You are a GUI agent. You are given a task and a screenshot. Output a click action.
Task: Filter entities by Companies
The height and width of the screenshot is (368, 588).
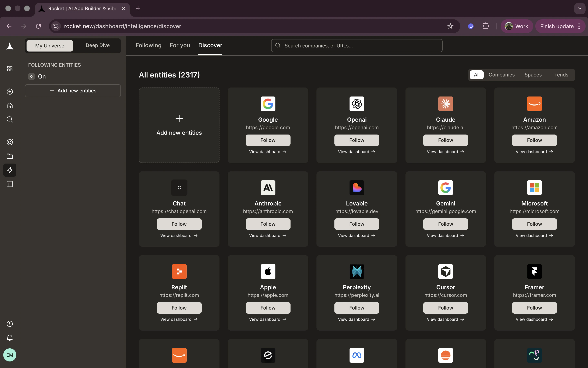tap(501, 75)
